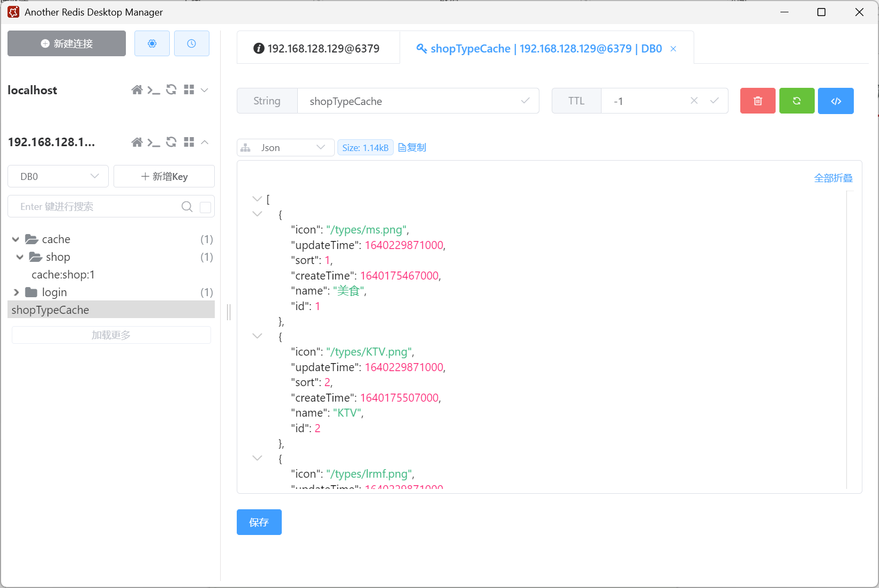Select the cache:shop:1 key

[x=63, y=275]
